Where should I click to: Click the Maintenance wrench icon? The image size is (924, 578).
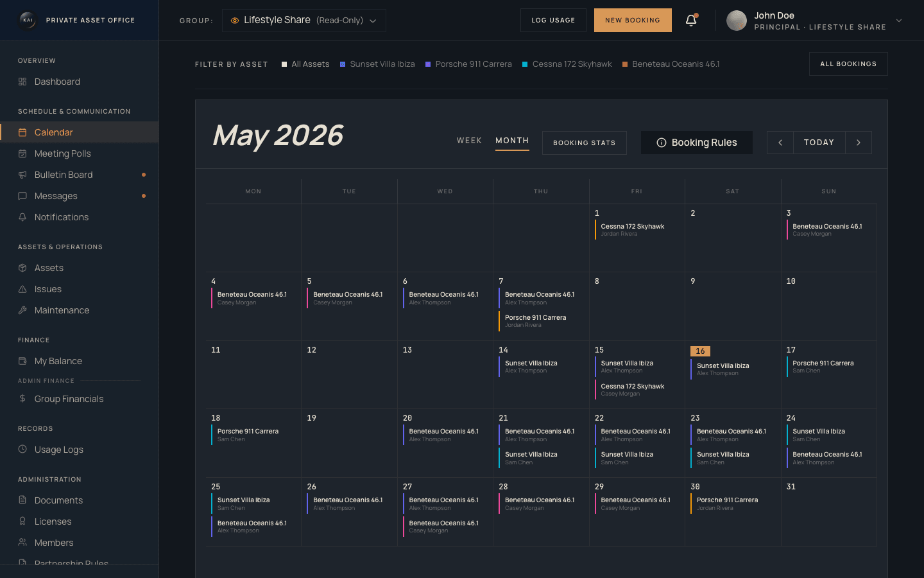point(22,310)
